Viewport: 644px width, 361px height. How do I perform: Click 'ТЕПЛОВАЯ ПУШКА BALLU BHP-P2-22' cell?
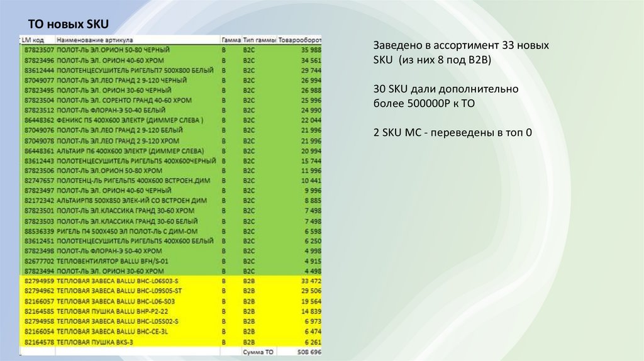pyautogui.click(x=112, y=311)
